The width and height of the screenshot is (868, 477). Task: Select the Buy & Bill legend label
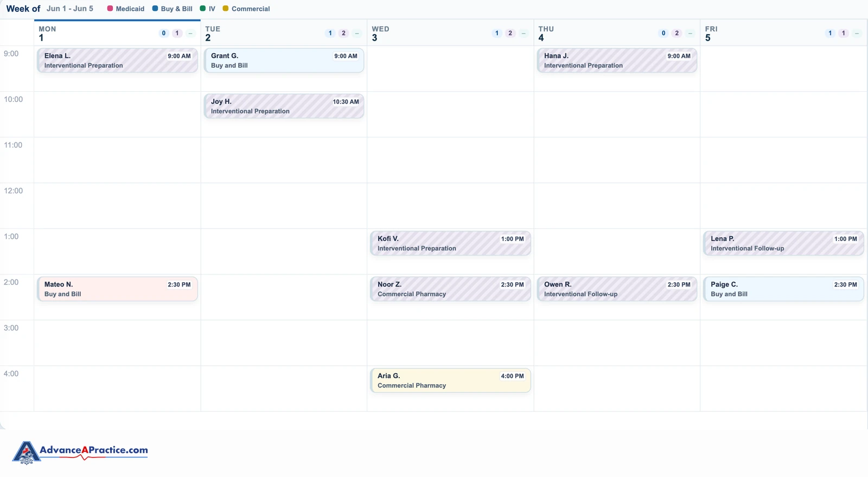[x=177, y=9]
